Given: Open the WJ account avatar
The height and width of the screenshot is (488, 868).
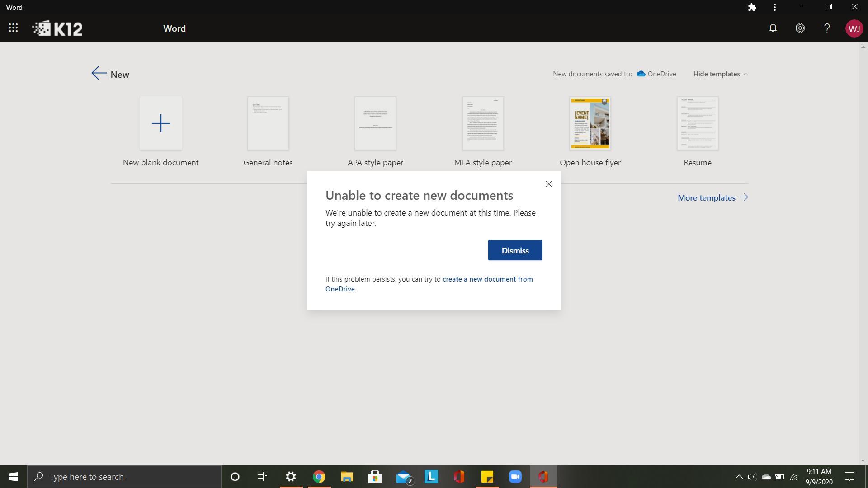Looking at the screenshot, I should click(x=854, y=28).
